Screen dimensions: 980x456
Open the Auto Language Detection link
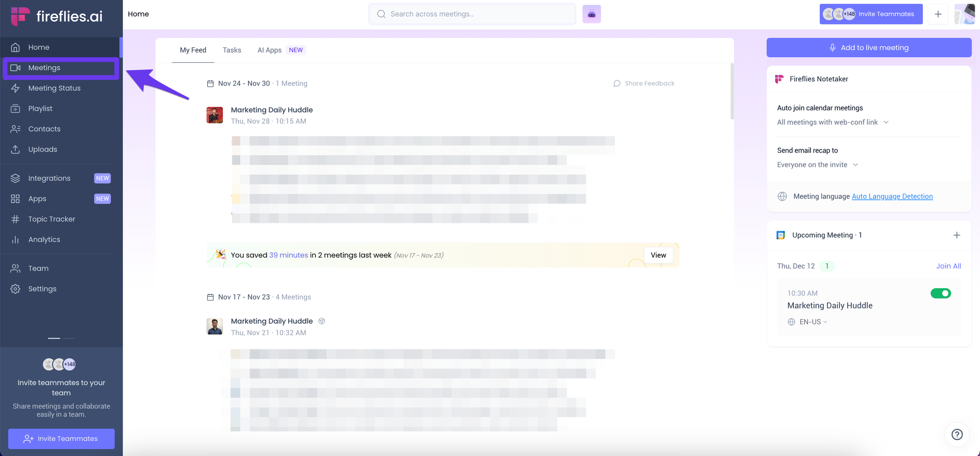(892, 196)
